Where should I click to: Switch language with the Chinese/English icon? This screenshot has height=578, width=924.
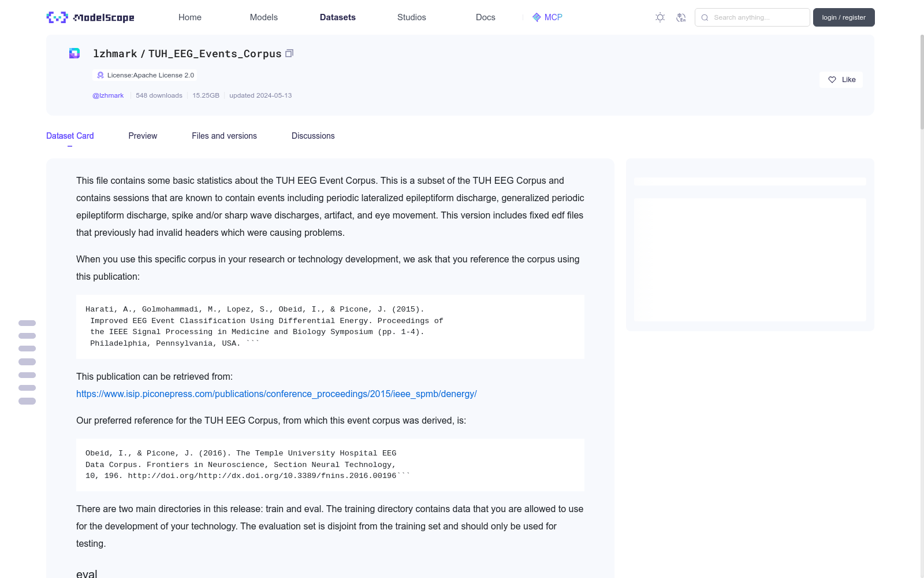tap(681, 17)
